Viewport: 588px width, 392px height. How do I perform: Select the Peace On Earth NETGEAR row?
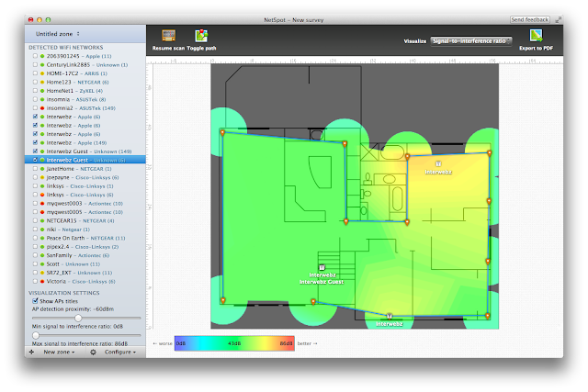pos(85,238)
